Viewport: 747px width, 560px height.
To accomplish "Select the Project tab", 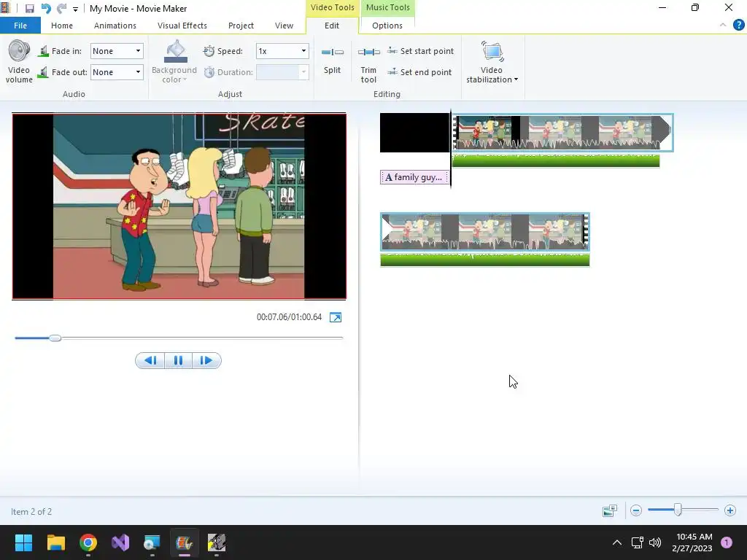I will pyautogui.click(x=241, y=26).
